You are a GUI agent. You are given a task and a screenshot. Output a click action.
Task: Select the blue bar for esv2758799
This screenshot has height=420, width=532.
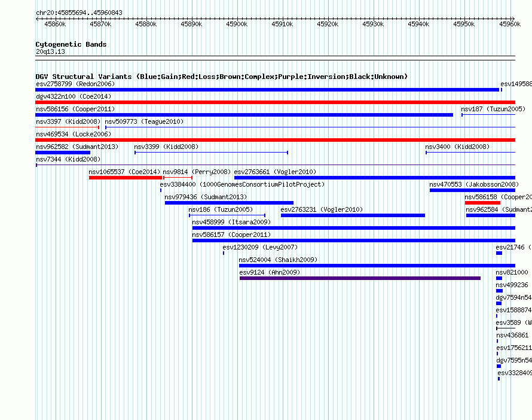tap(267, 90)
